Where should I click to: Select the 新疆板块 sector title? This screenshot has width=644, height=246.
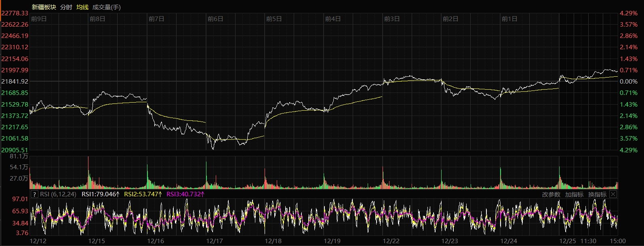tap(44, 7)
